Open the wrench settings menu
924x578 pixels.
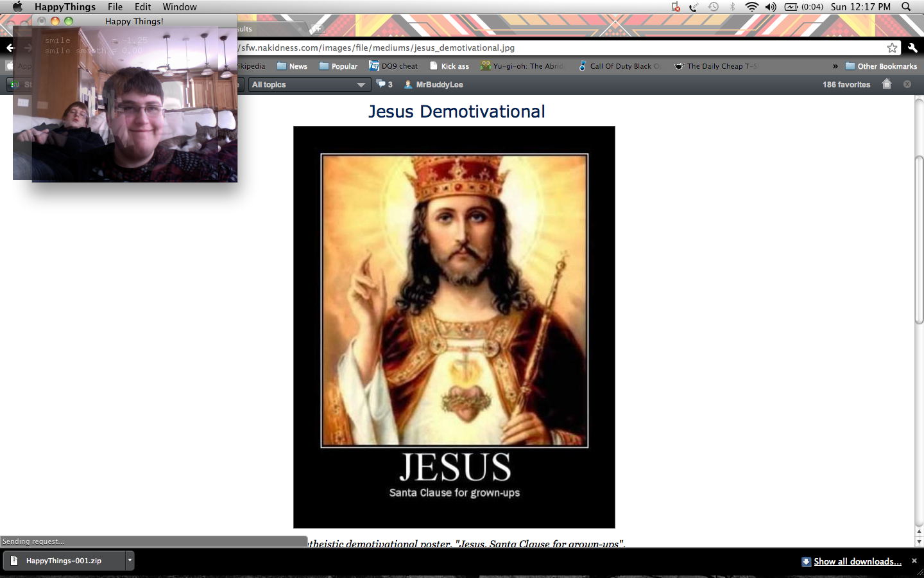point(912,48)
